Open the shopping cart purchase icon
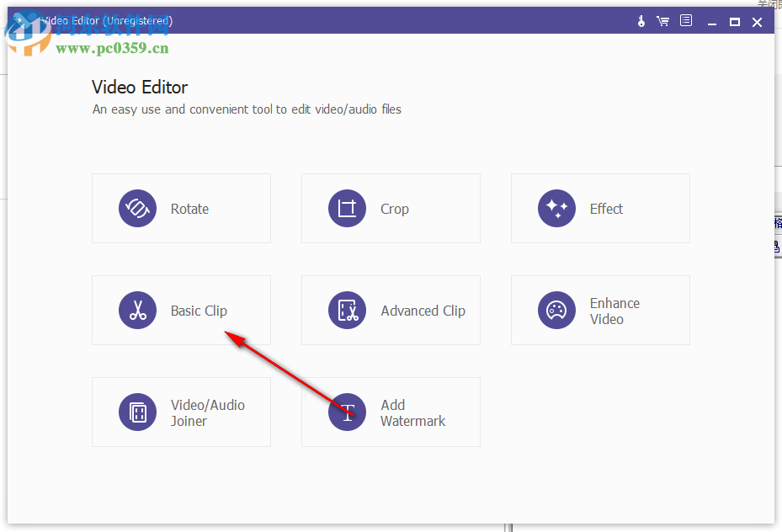Image resolution: width=782 pixels, height=532 pixels. [663, 20]
